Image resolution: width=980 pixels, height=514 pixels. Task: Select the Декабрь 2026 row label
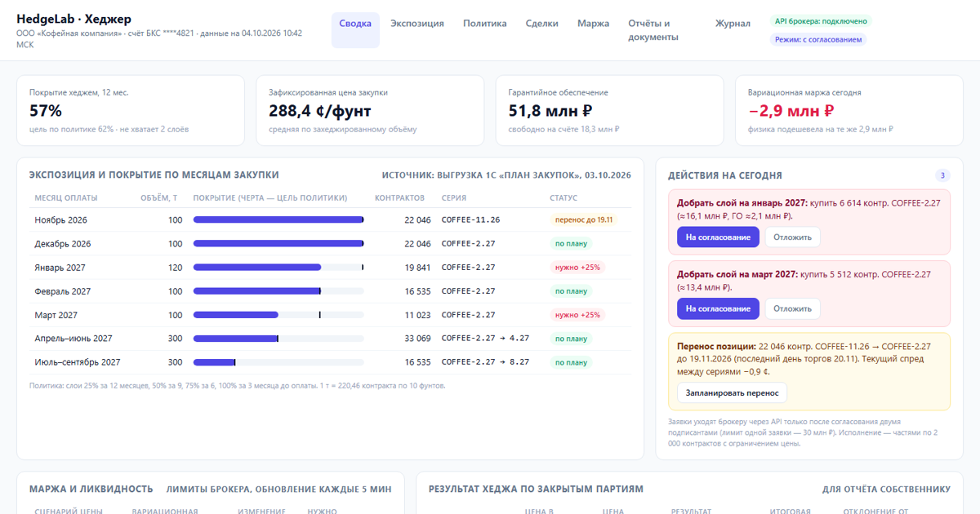[x=63, y=244]
